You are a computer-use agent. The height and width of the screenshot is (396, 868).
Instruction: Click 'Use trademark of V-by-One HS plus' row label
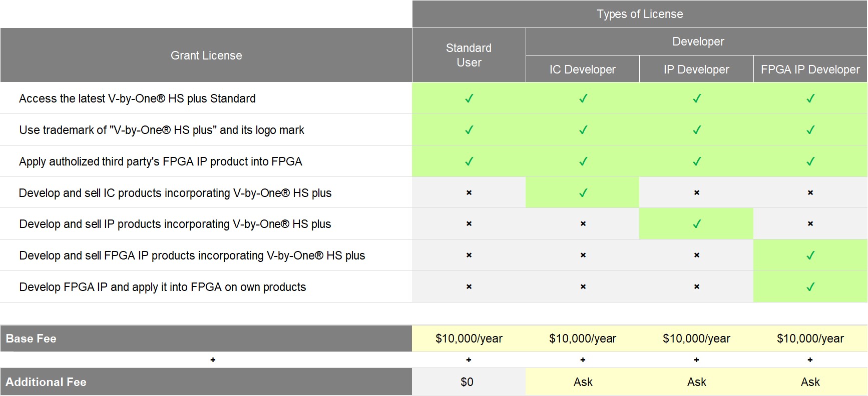162,130
